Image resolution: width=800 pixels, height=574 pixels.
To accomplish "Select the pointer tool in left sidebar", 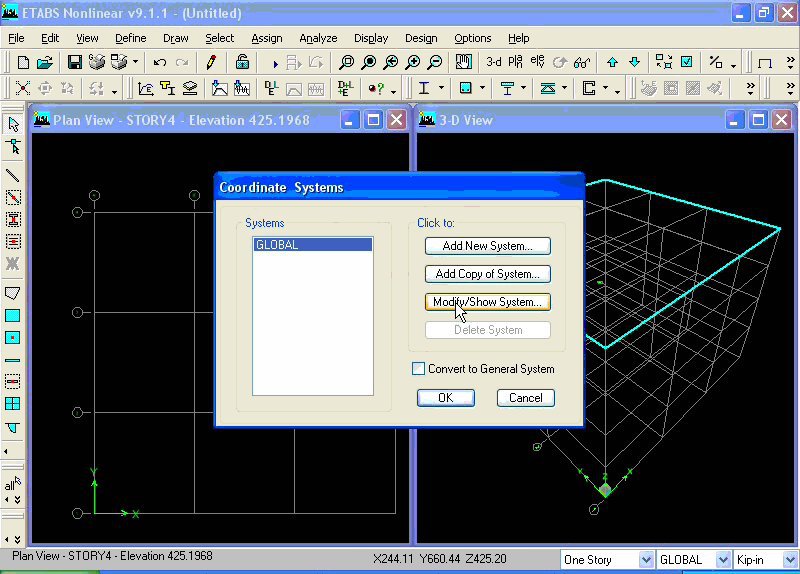I will [13, 124].
